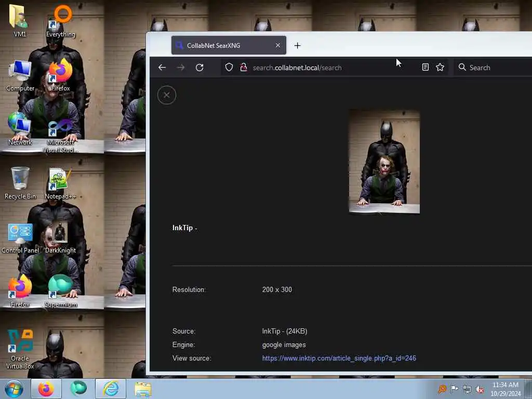Click the 200 x 300 resolution value
The height and width of the screenshot is (399, 532).
[x=277, y=289]
